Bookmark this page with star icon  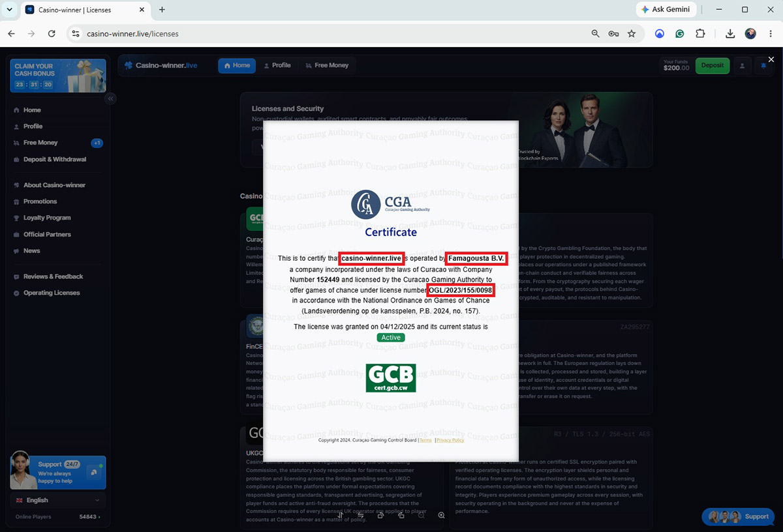pos(631,34)
